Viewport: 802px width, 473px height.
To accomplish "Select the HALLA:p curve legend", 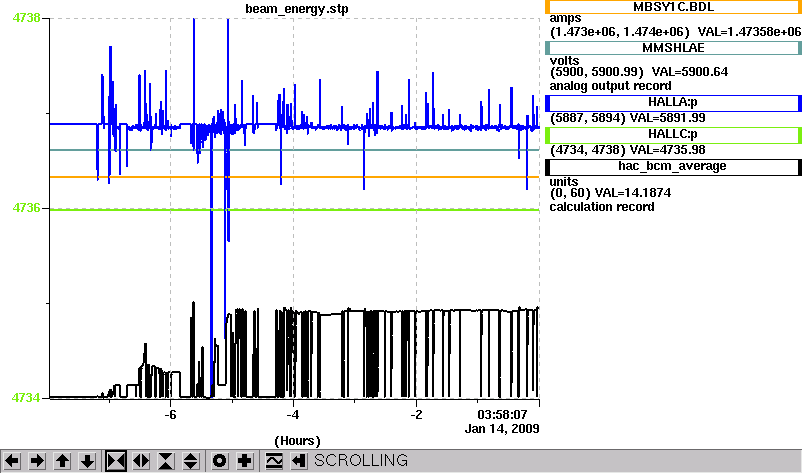I will pyautogui.click(x=673, y=103).
